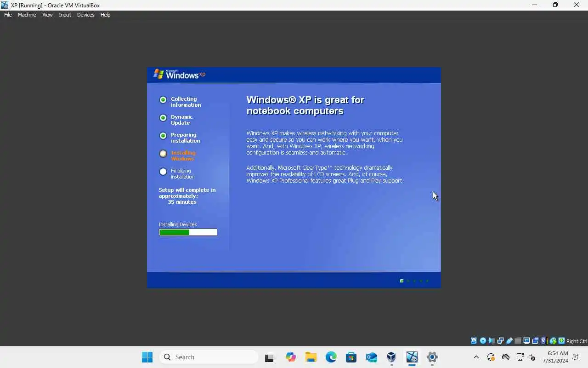Click the 'Collecting information' completed step bullet
Screen dimensions: 588x368
coord(163,100)
